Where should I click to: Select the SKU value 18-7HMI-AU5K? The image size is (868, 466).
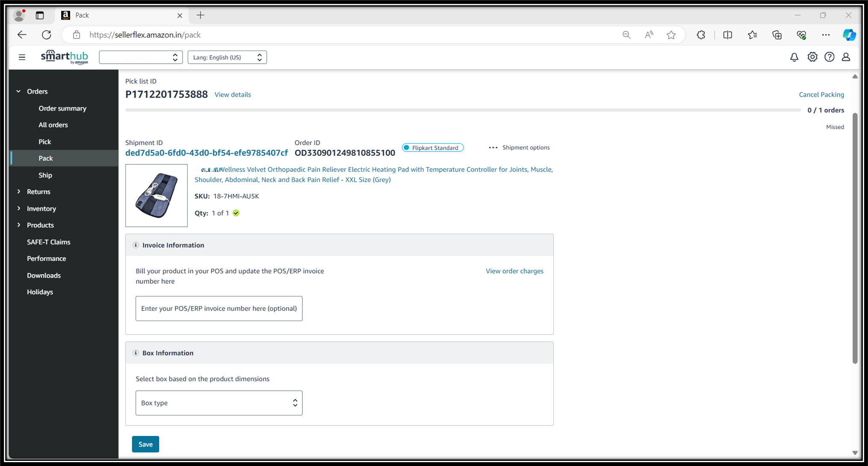coord(236,196)
